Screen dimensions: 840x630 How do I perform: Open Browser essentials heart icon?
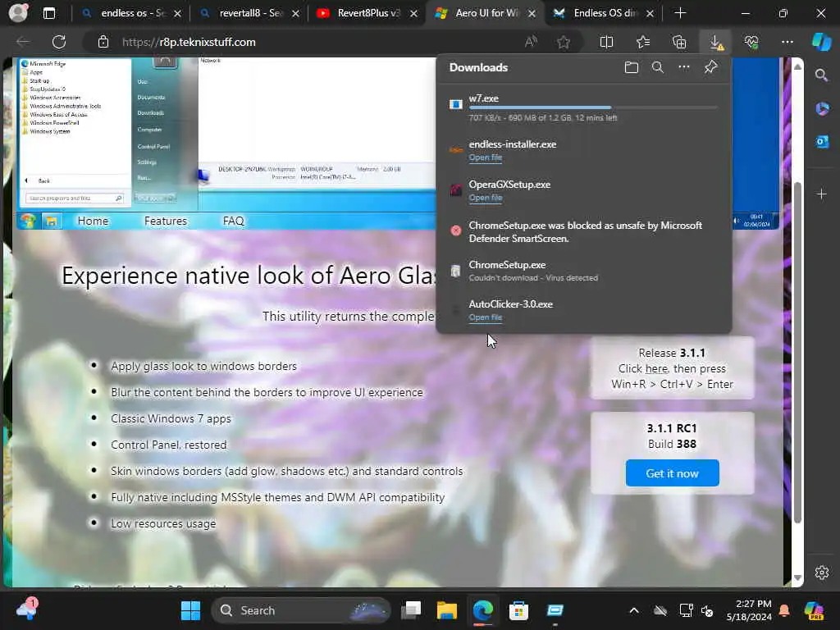751,42
